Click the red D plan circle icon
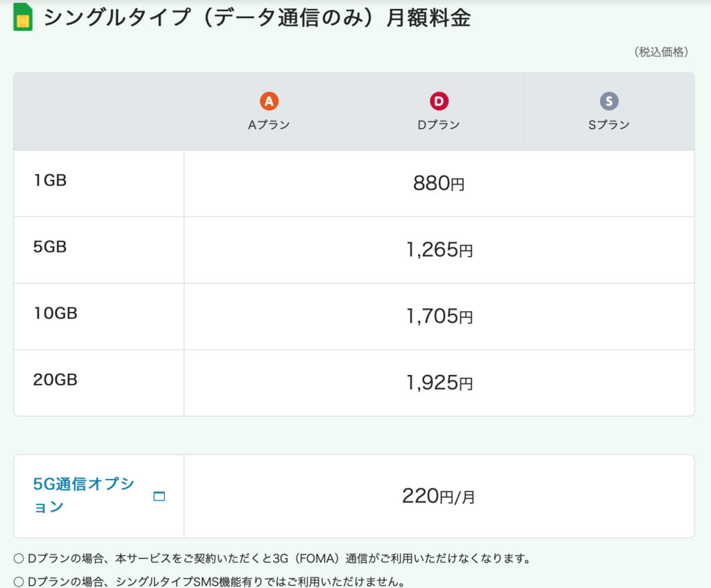Viewport: 711px width, 588px height. pos(439,102)
